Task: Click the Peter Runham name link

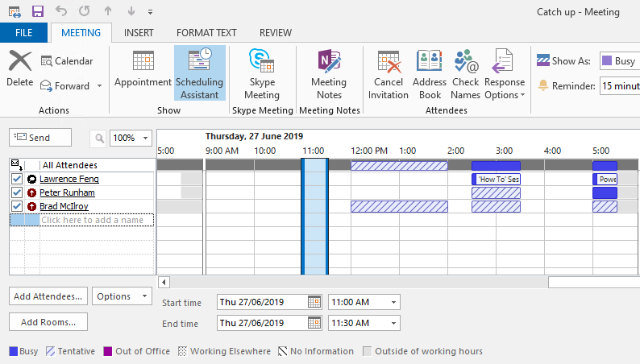Action: (x=67, y=192)
